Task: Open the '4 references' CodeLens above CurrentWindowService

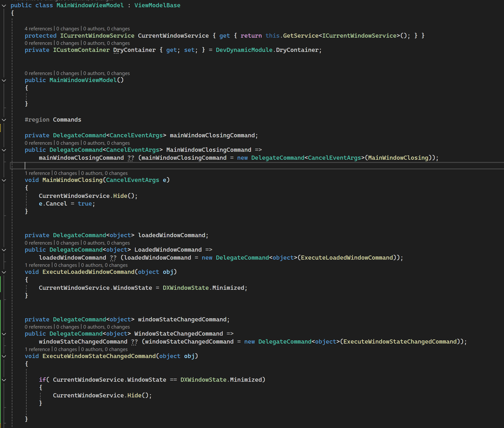Action: (38, 29)
